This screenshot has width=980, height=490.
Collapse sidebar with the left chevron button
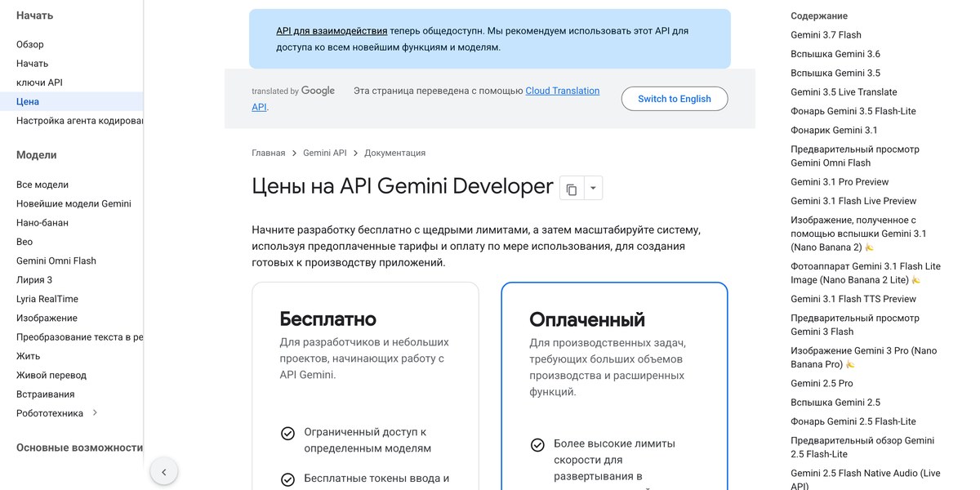(164, 471)
